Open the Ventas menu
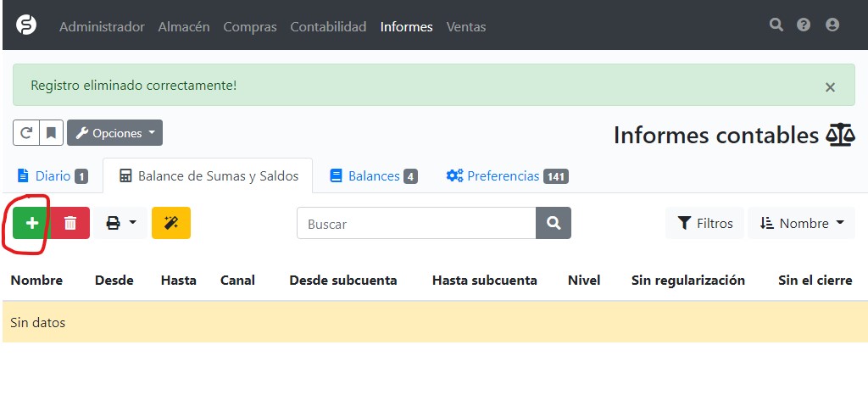868x406 pixels. (x=466, y=27)
